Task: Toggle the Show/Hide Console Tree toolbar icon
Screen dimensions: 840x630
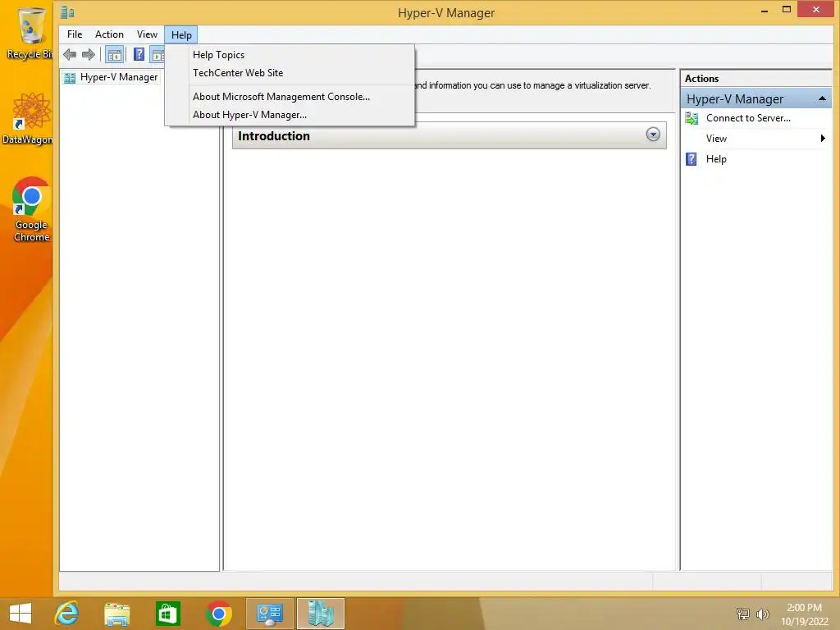Action: tap(114, 55)
